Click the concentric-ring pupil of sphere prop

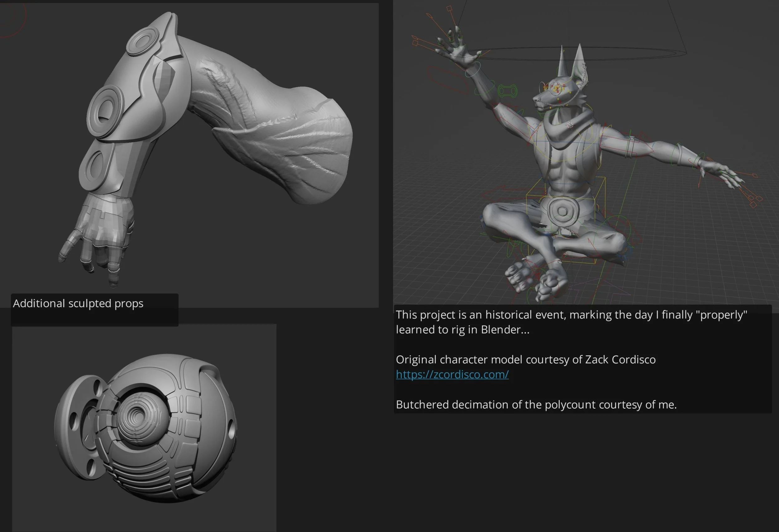coord(138,416)
